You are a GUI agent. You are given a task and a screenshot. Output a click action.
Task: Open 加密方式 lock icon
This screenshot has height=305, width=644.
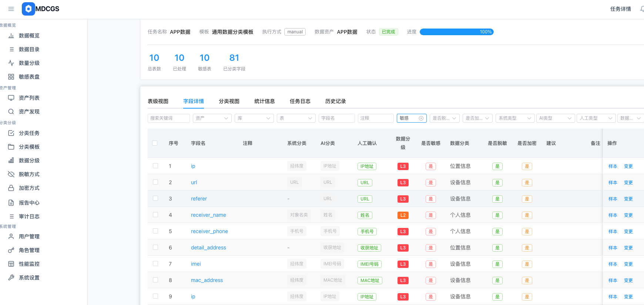point(11,188)
